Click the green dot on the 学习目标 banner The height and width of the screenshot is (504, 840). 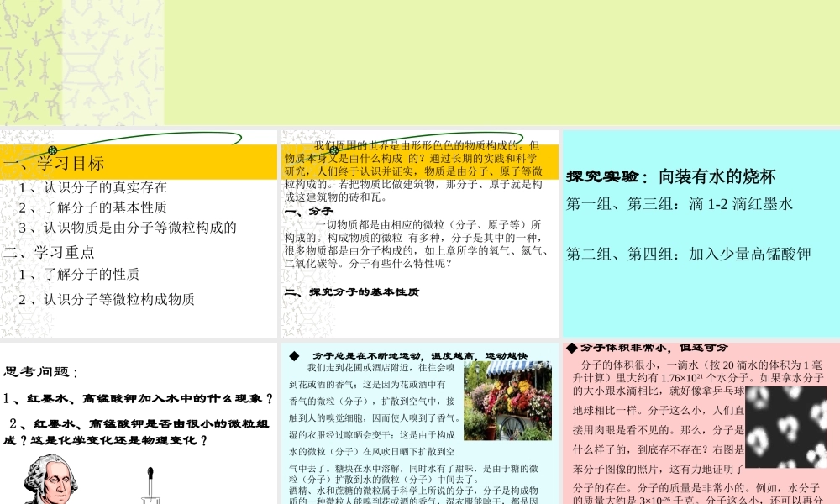tap(52, 150)
